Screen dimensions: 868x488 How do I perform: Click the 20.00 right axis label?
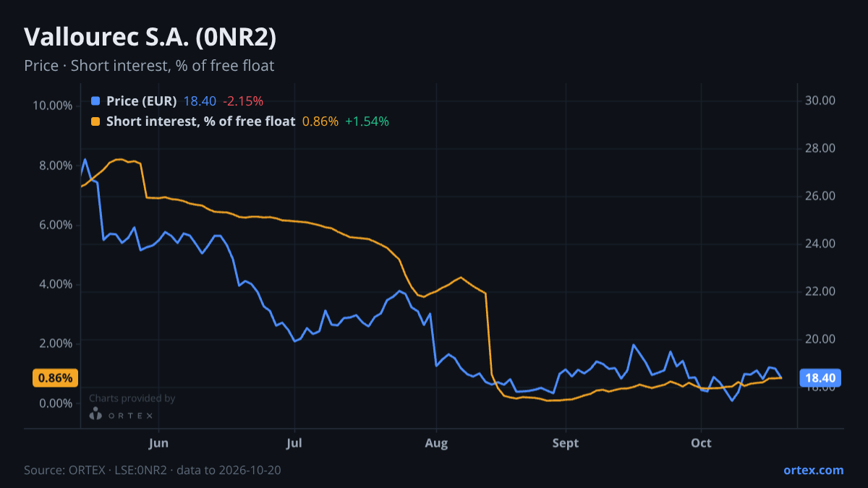tap(820, 339)
